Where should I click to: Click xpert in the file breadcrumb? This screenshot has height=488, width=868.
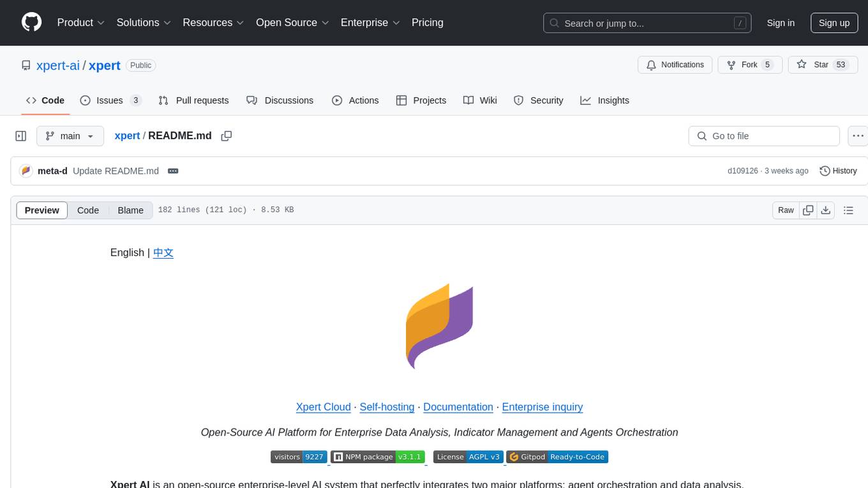(127, 136)
